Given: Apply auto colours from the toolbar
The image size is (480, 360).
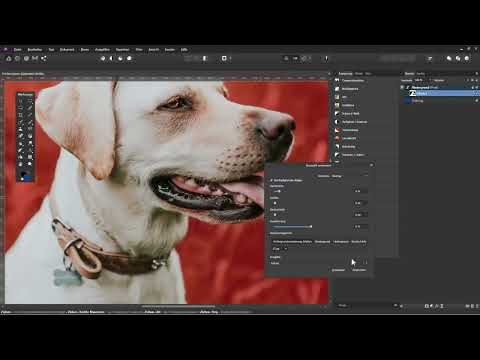Looking at the screenshot, I should [x=120, y=59].
